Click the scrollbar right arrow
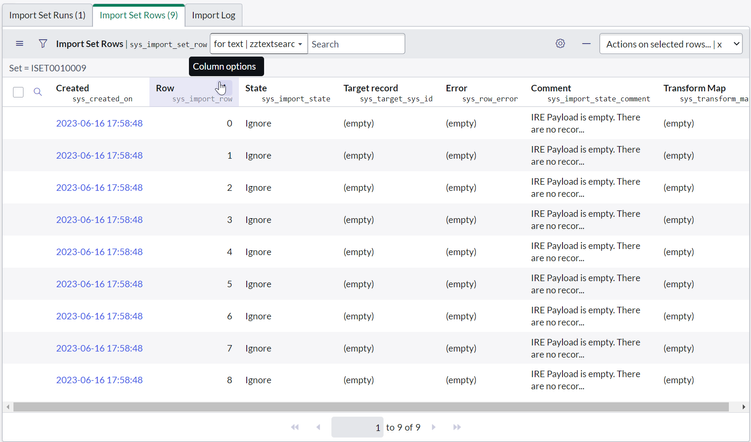Screen dimensions: 751x442 click(x=743, y=407)
